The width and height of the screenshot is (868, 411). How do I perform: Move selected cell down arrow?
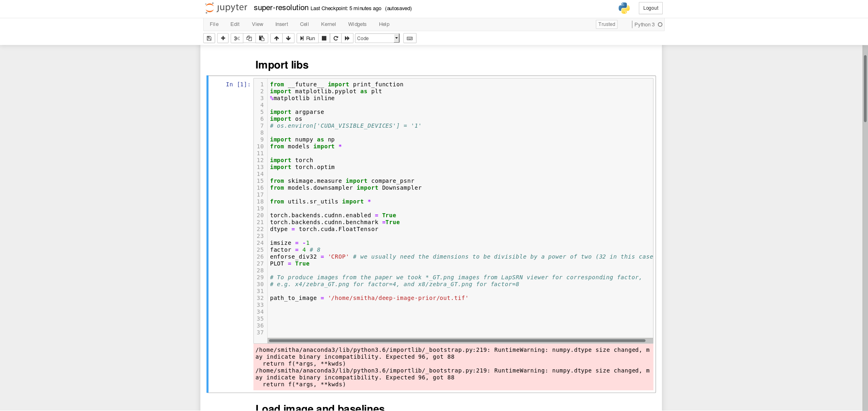(288, 38)
